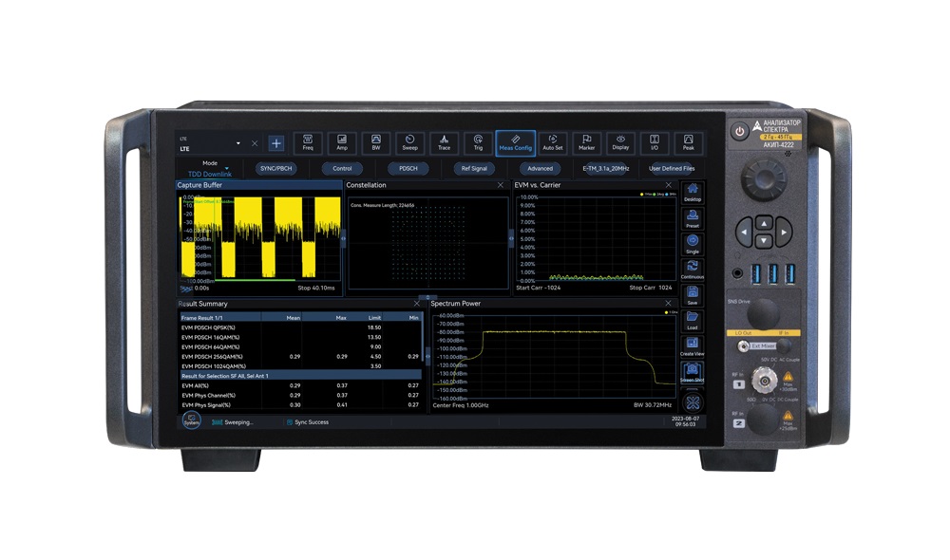Open the PDSCH settings tab
Viewport: 950px width, 560px height.
[x=408, y=168]
